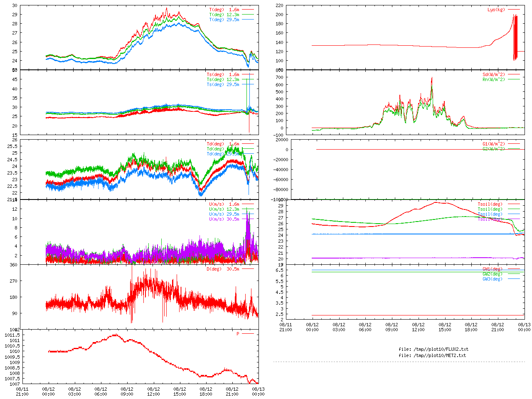Click the green Rn(W/m^2) legend label
Image resolution: width=532 pixels, height=399 pixels.
493,79
